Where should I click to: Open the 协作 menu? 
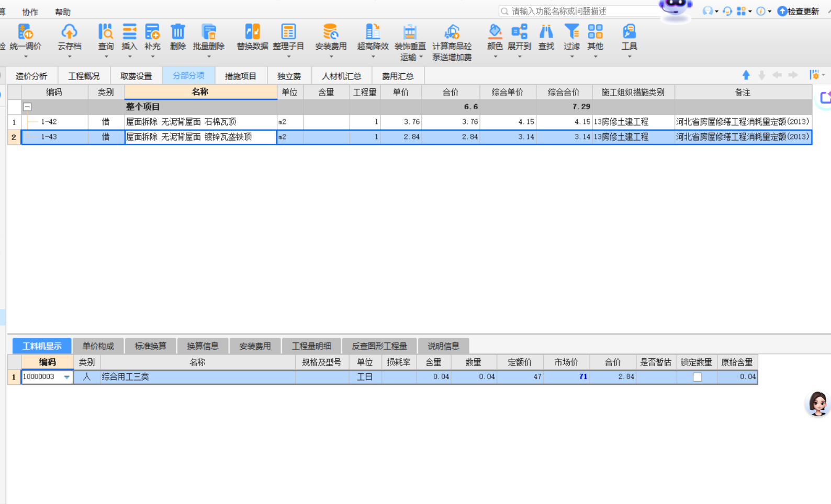click(30, 12)
